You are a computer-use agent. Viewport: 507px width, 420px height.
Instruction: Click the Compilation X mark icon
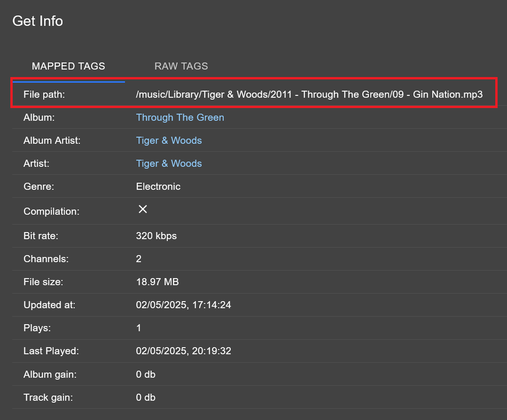coord(143,210)
